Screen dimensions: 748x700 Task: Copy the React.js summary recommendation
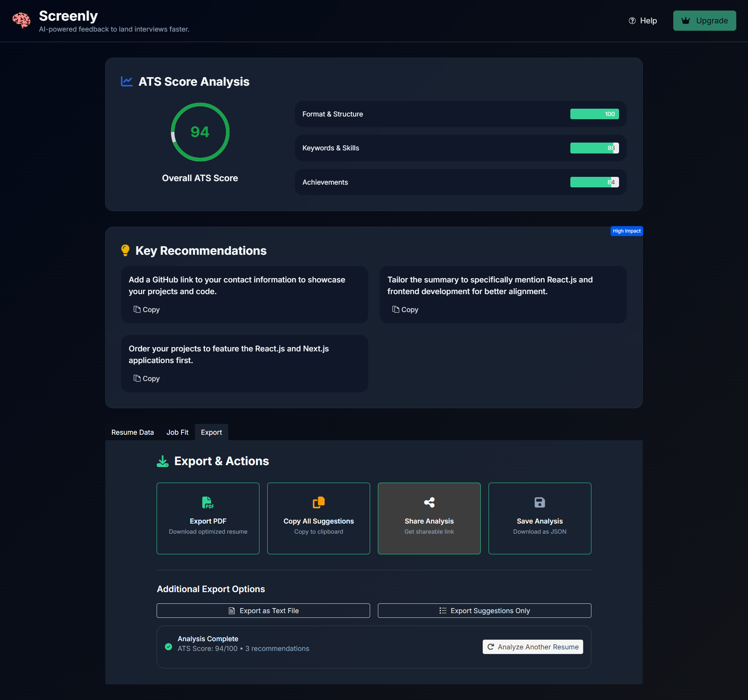coord(405,310)
